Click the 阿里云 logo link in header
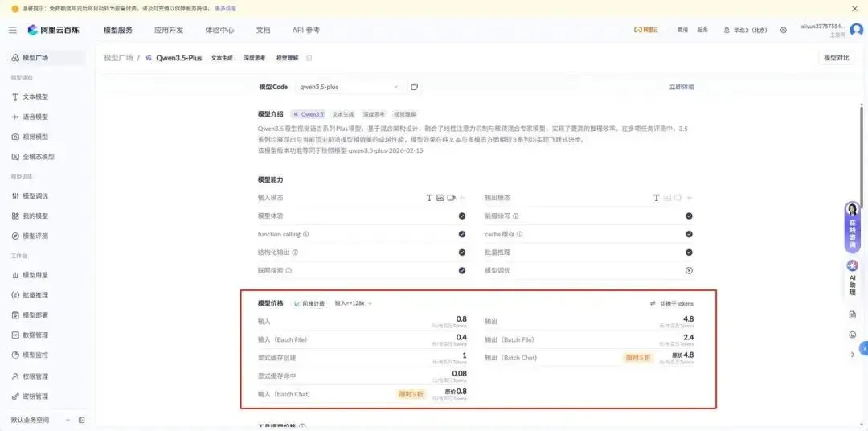This screenshot has height=431, width=868. [x=646, y=31]
